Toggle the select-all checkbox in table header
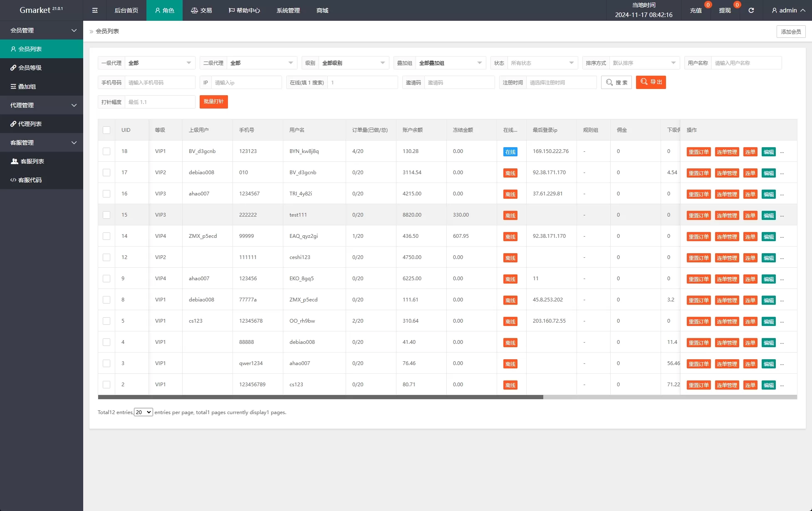The image size is (812, 511). click(x=106, y=130)
